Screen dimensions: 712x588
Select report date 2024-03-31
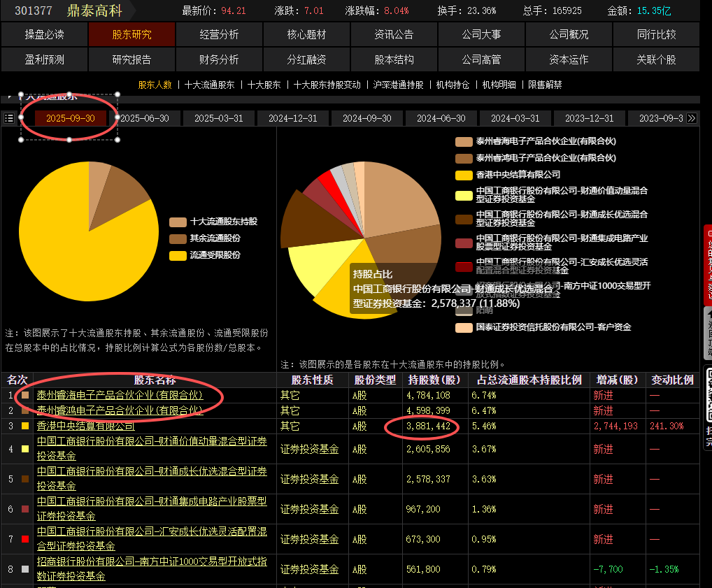click(x=515, y=118)
